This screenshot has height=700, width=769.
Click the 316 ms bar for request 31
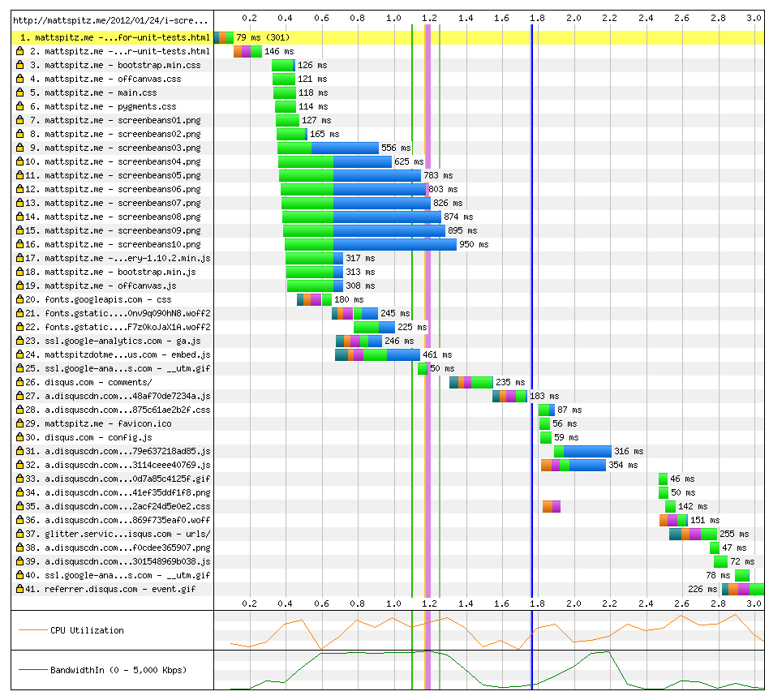pyautogui.click(x=587, y=451)
